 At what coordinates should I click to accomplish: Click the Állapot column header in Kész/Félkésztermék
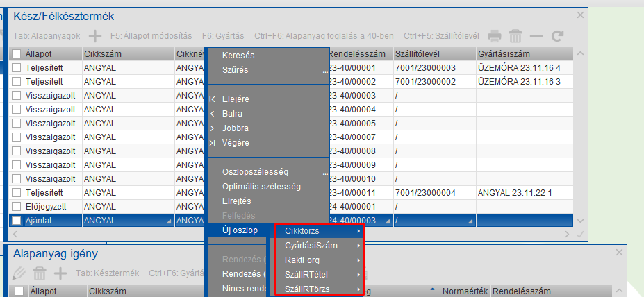pyautogui.click(x=53, y=53)
